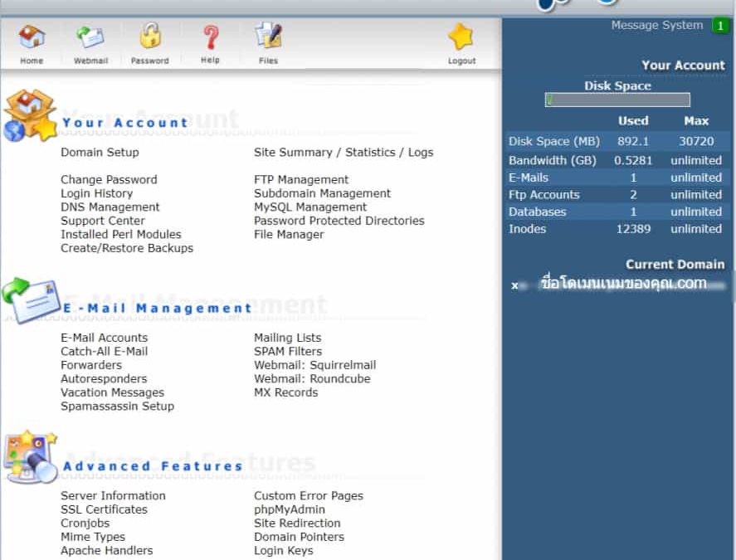Open Custom Error Pages

coord(309,495)
